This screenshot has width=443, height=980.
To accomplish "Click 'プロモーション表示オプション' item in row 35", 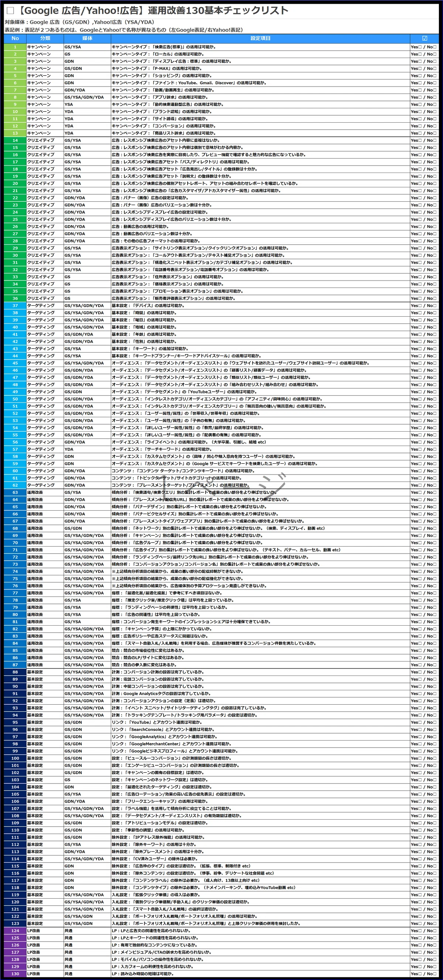I will pyautogui.click(x=178, y=292).
